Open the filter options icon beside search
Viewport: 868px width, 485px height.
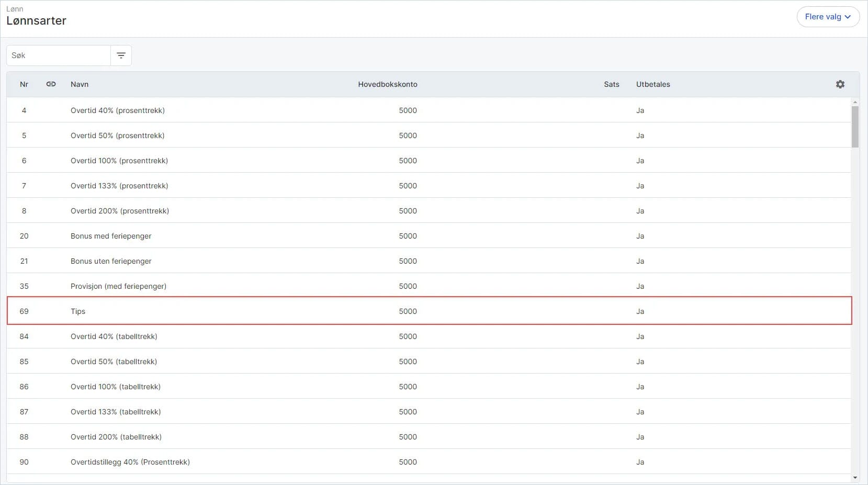[x=121, y=55]
